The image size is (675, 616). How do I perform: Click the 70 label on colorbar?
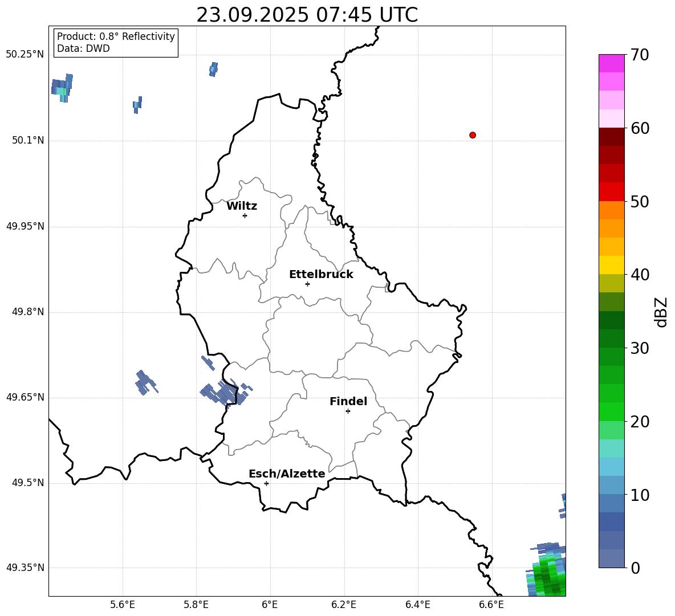[640, 55]
